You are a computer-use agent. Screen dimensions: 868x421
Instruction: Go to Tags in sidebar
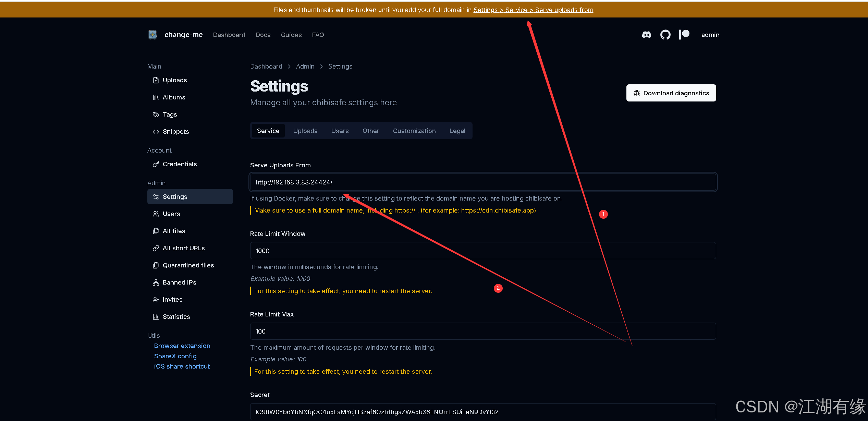coord(170,115)
